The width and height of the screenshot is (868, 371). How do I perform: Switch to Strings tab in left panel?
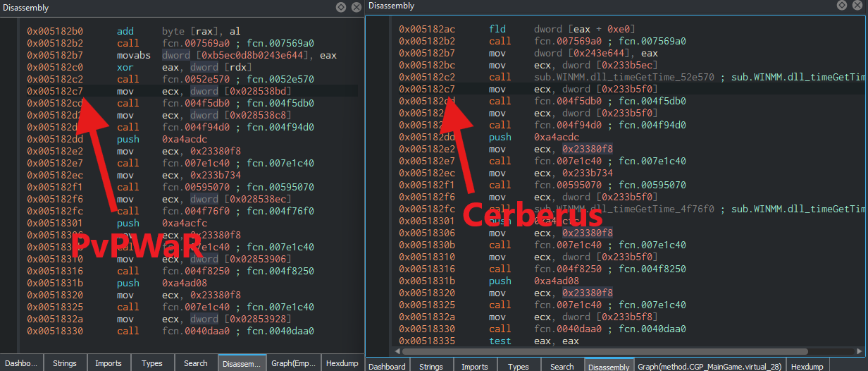point(65,363)
